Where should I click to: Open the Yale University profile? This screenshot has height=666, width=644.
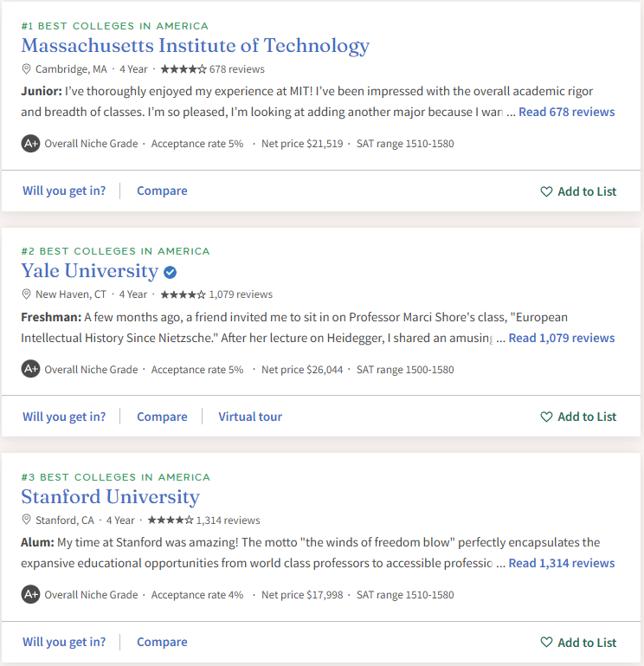[89, 271]
